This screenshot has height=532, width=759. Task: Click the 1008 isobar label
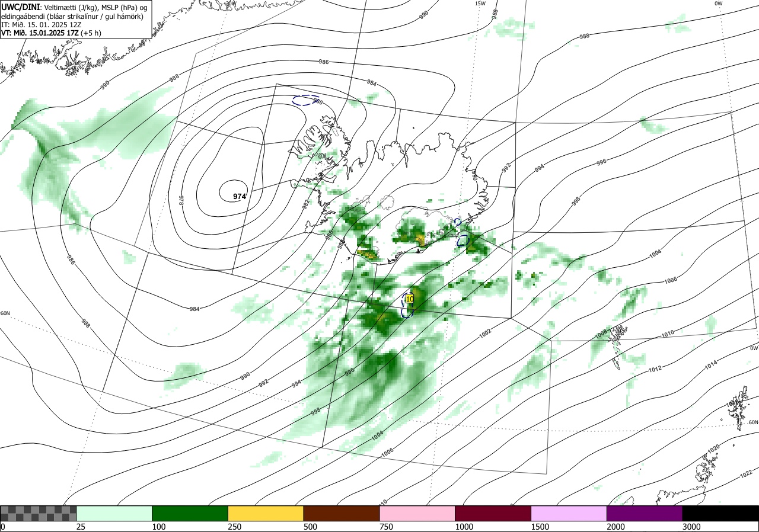click(601, 335)
